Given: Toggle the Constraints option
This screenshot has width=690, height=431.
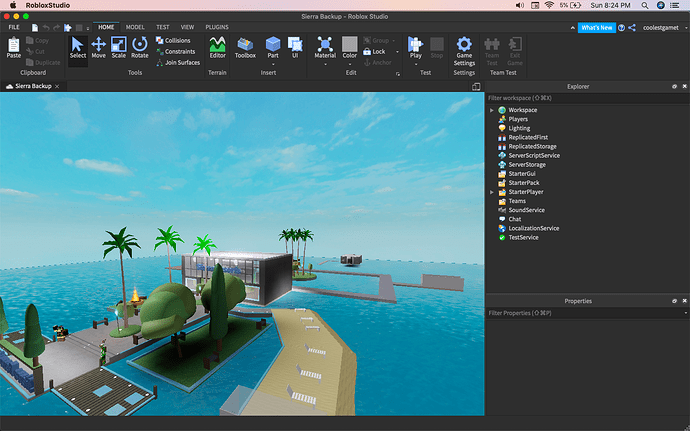Looking at the screenshot, I should tap(178, 51).
